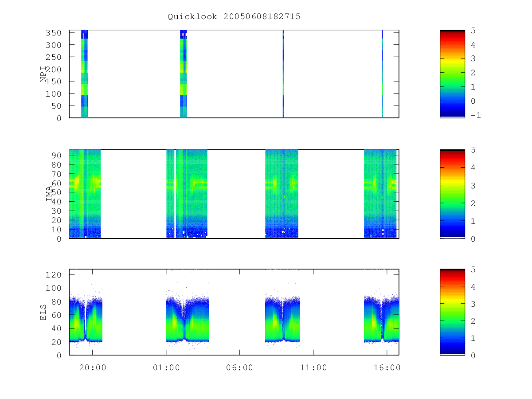Click the 2 label on ELS color bar
Screen dimensions: 532x399
473,321
